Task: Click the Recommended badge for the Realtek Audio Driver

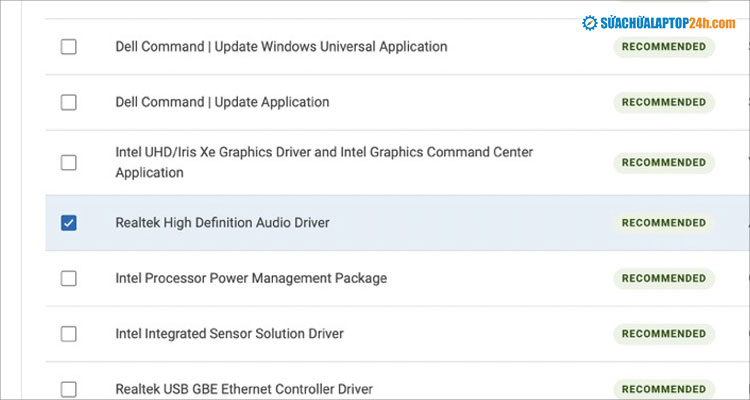Action: pos(664,223)
